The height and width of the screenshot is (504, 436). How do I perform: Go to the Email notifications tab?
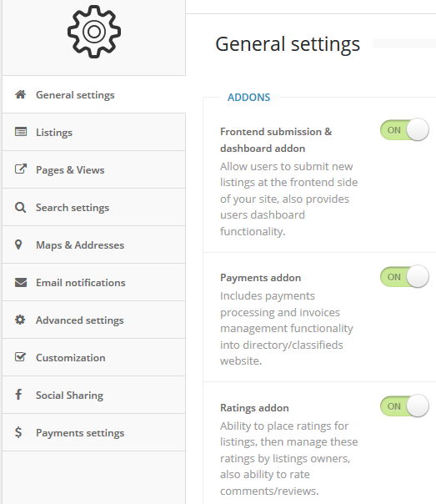coord(93,282)
